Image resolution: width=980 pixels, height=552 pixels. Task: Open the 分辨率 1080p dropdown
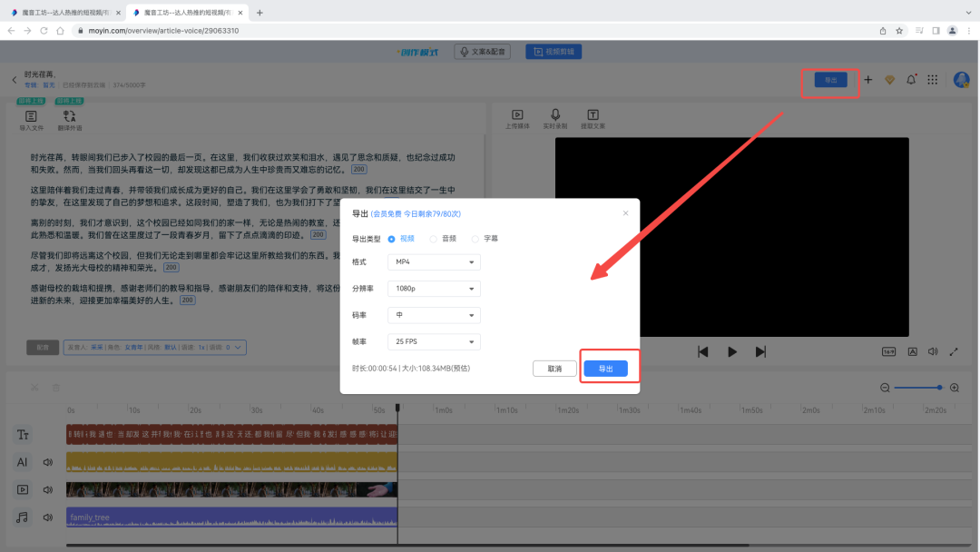pyautogui.click(x=434, y=288)
